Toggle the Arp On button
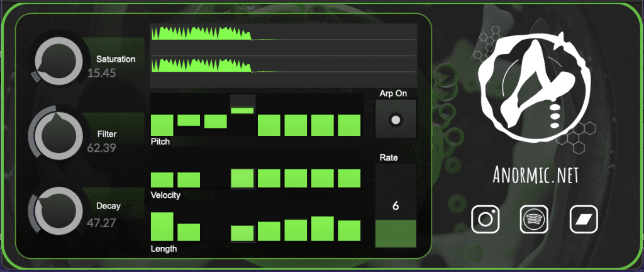This screenshot has width=644, height=272. (396, 119)
